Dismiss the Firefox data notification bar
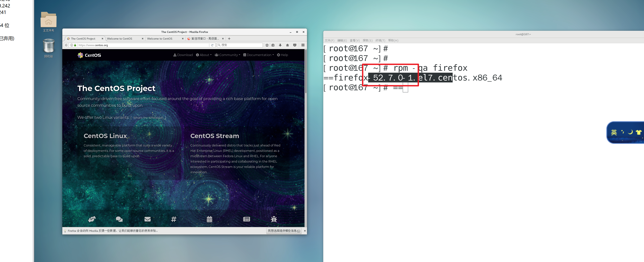This screenshot has height=262, width=644. click(x=305, y=231)
